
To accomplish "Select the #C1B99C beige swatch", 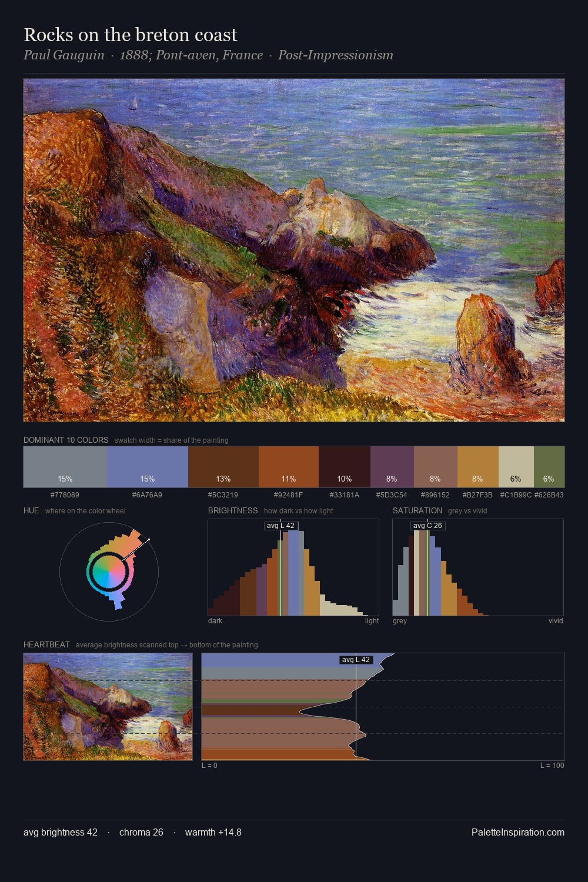I will tap(516, 467).
